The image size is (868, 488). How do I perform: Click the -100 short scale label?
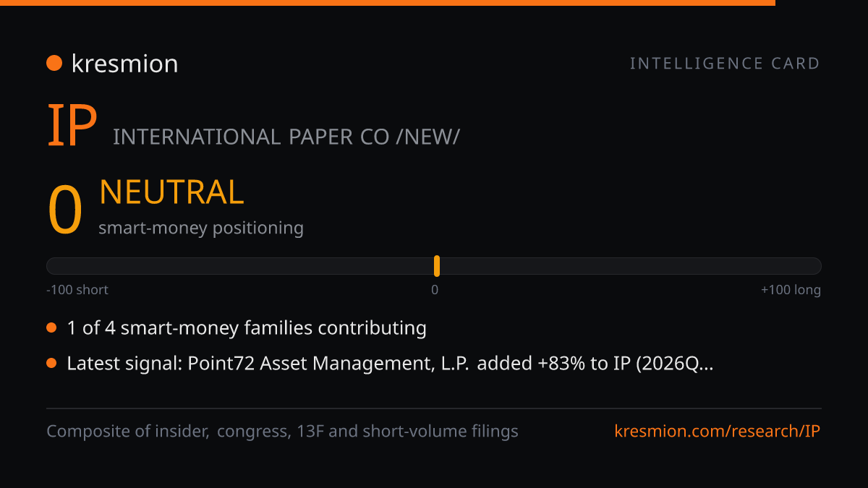tap(77, 290)
